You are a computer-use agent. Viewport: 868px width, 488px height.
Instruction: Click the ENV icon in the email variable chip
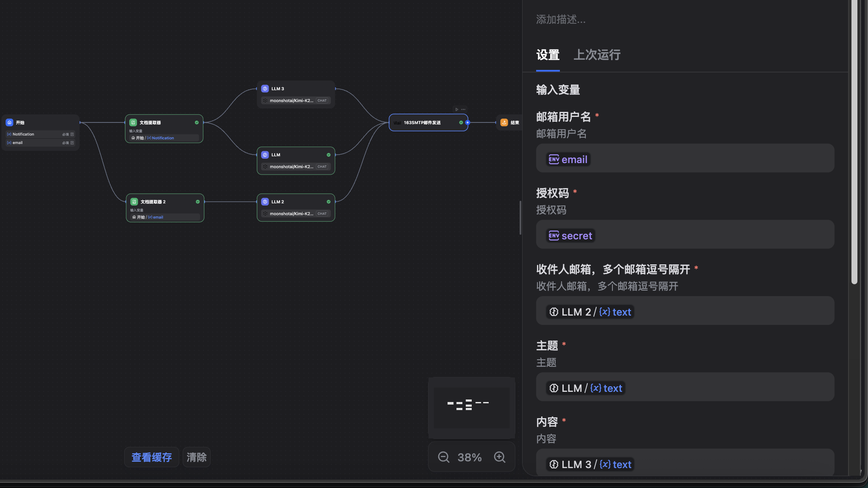(554, 159)
